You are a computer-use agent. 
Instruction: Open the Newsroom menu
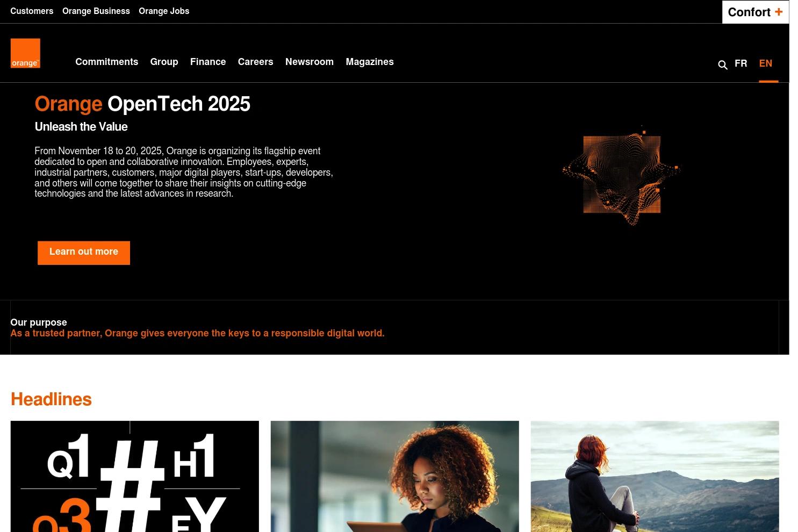click(x=310, y=62)
